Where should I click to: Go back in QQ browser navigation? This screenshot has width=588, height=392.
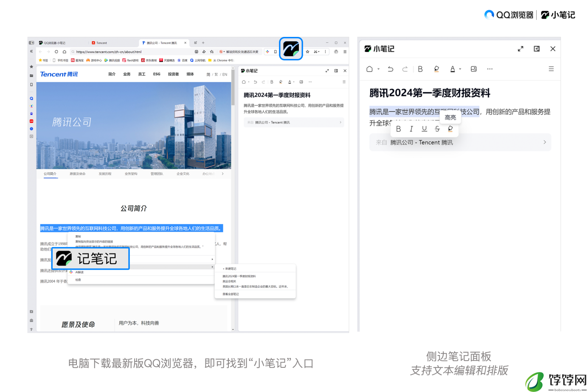(x=40, y=52)
